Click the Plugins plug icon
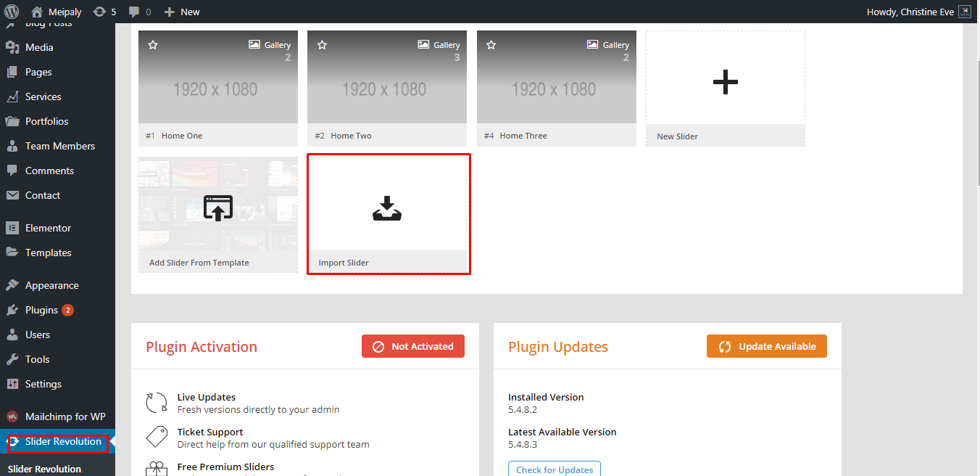This screenshot has height=476, width=980. point(12,310)
